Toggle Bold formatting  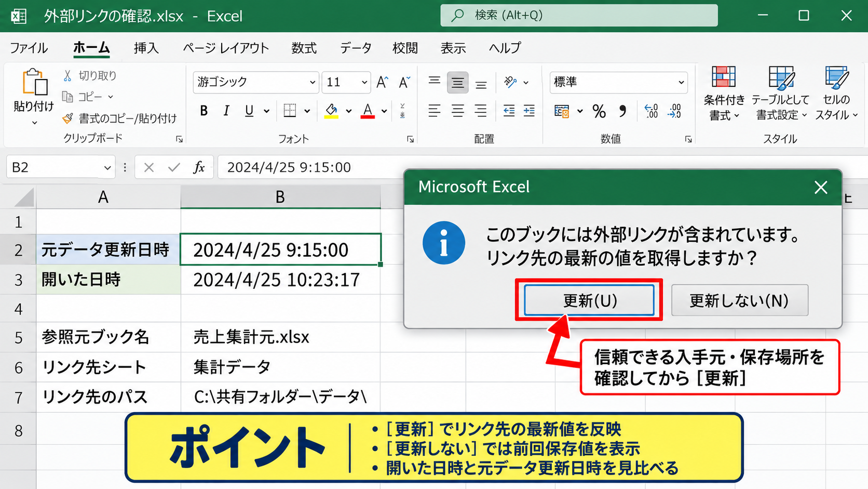pyautogui.click(x=204, y=111)
